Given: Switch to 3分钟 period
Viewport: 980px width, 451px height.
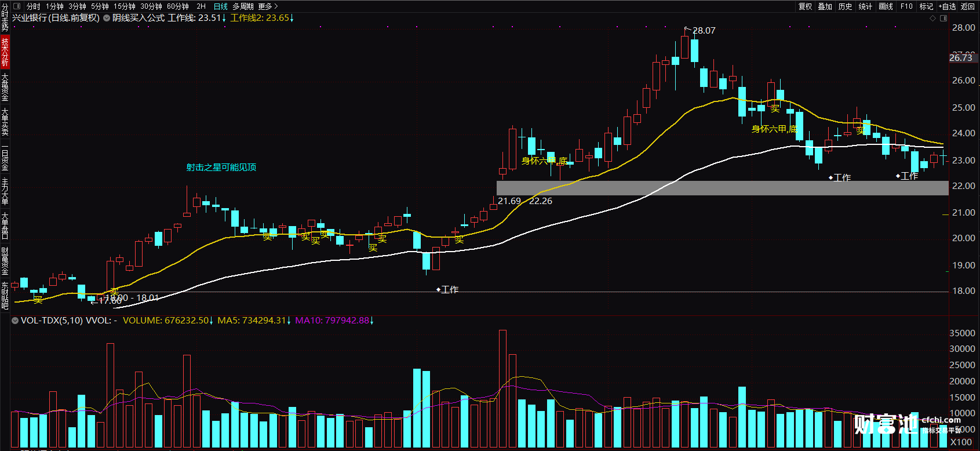Looking at the screenshot, I should click(x=77, y=6).
